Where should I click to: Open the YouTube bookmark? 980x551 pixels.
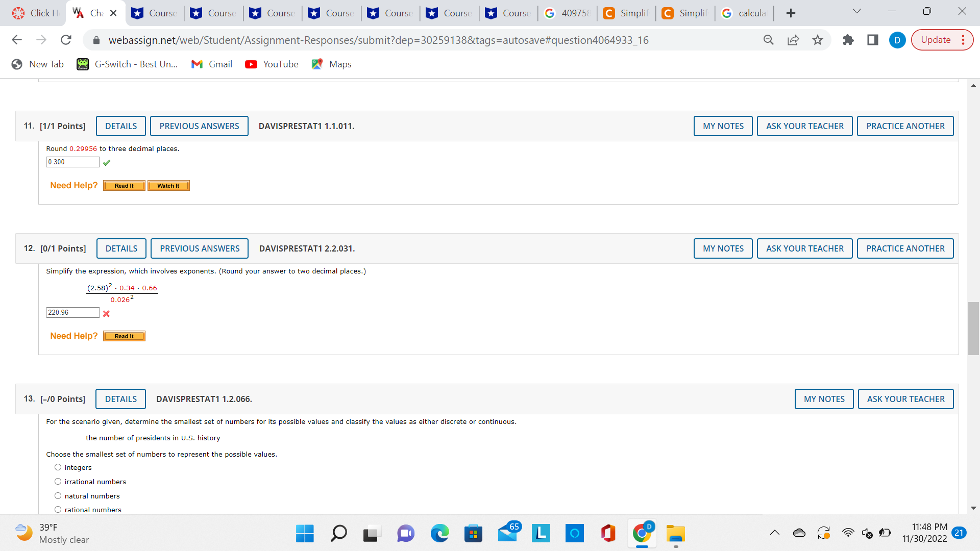pos(272,64)
